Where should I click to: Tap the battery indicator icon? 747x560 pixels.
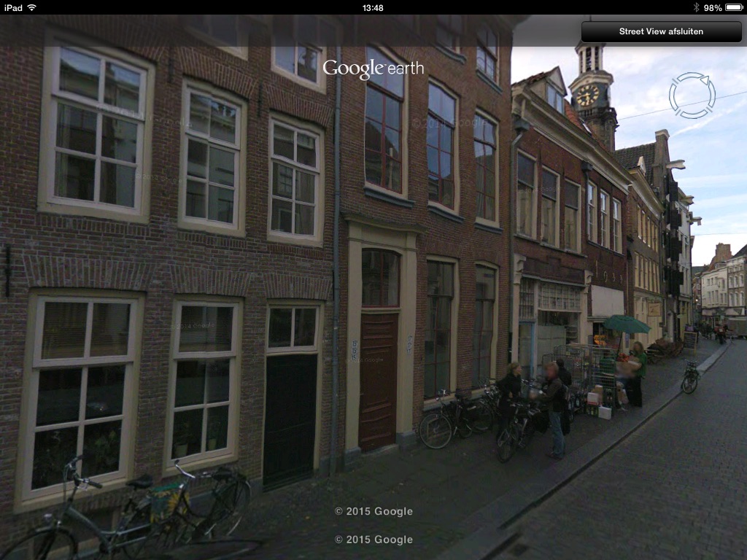coord(734,7)
